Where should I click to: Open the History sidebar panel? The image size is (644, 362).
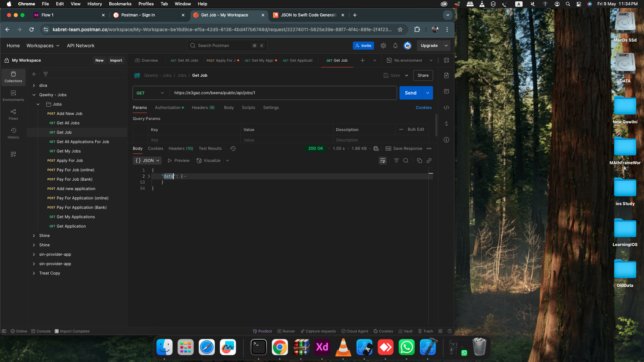click(13, 133)
